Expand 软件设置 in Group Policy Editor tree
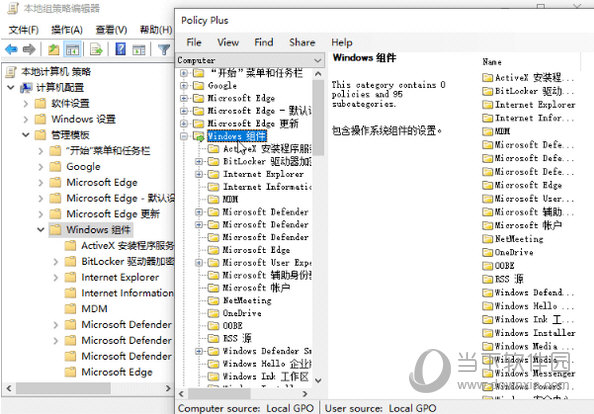 [x=26, y=103]
